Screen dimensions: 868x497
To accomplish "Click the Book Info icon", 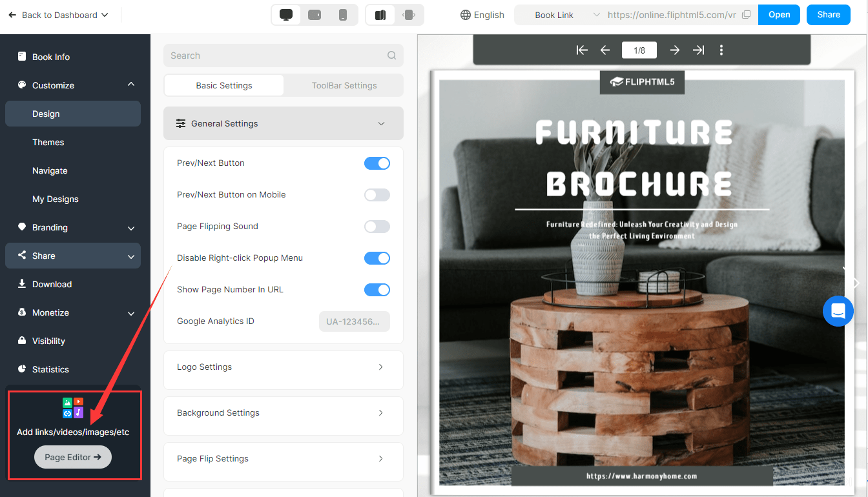I will click(x=22, y=57).
